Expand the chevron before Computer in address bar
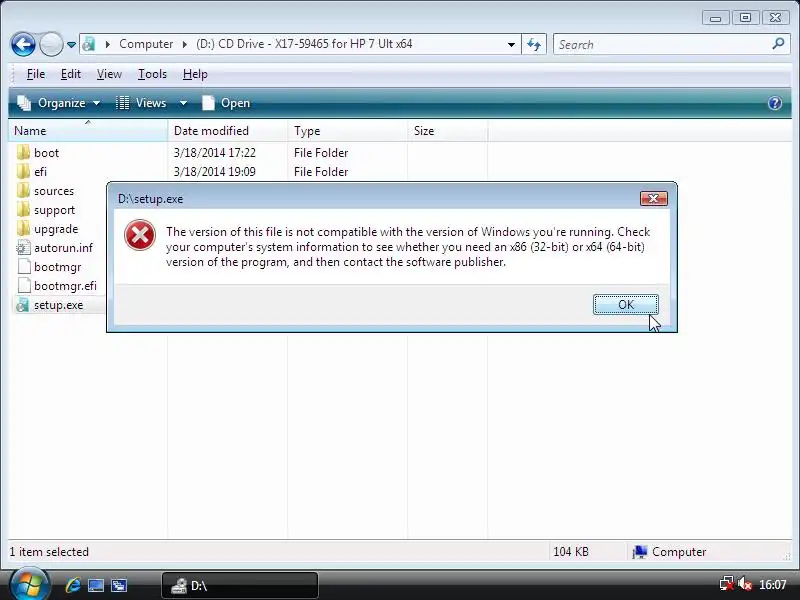 point(108,44)
